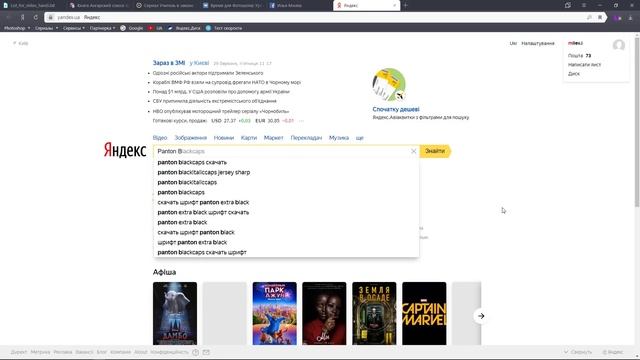
Task: Click the footer help question mark icon
Action: (196, 352)
